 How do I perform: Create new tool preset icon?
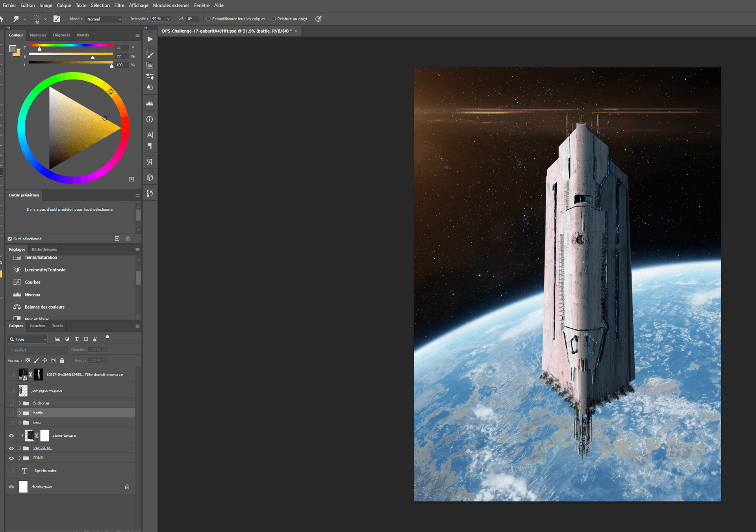click(x=117, y=239)
